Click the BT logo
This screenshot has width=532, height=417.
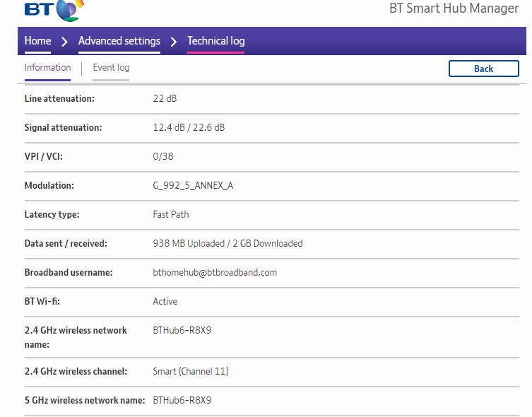pos(54,10)
